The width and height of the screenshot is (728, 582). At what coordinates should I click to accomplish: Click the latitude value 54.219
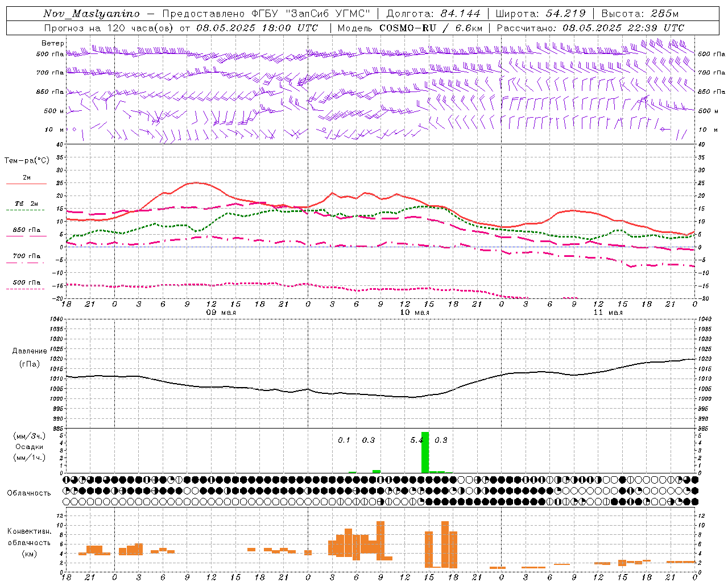[566, 14]
